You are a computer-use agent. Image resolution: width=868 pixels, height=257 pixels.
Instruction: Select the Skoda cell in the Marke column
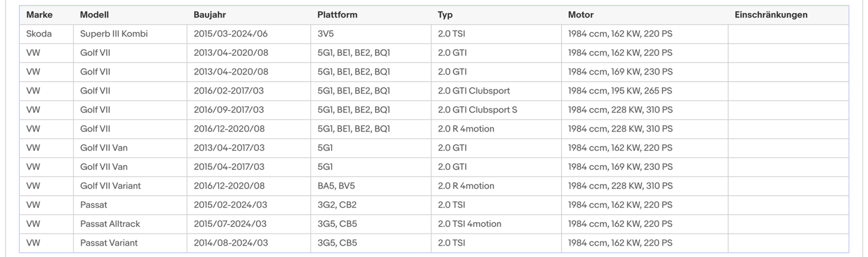pos(39,34)
